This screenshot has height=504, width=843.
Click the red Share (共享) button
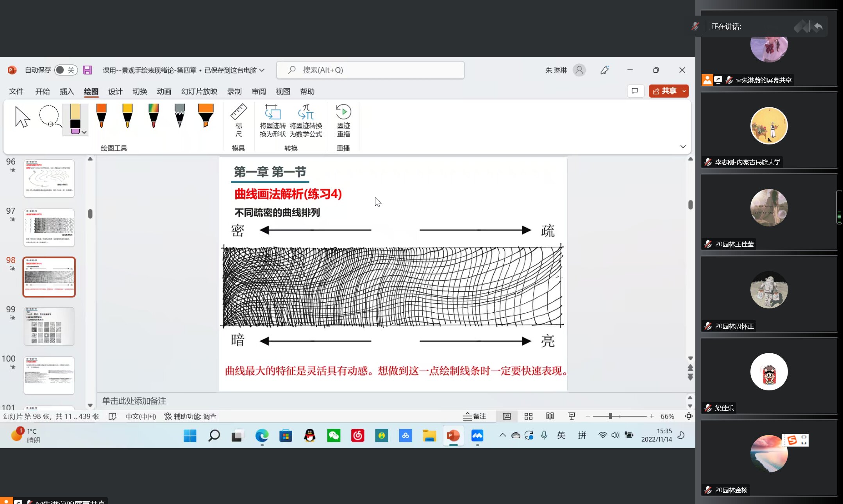click(664, 91)
